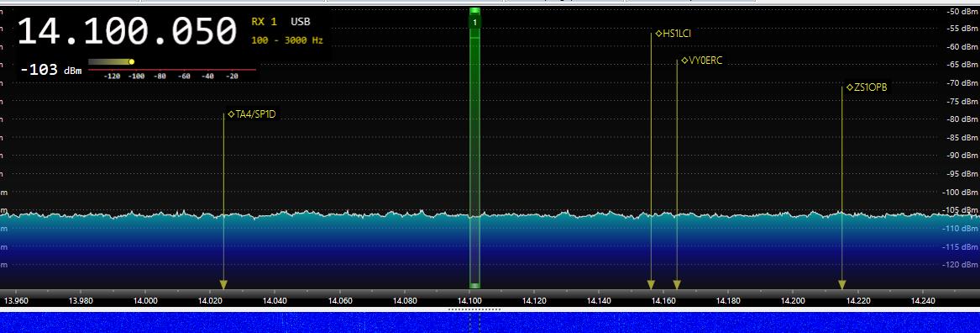Tune to 14.000 on frequency scale
980x333 pixels.
click(x=144, y=301)
